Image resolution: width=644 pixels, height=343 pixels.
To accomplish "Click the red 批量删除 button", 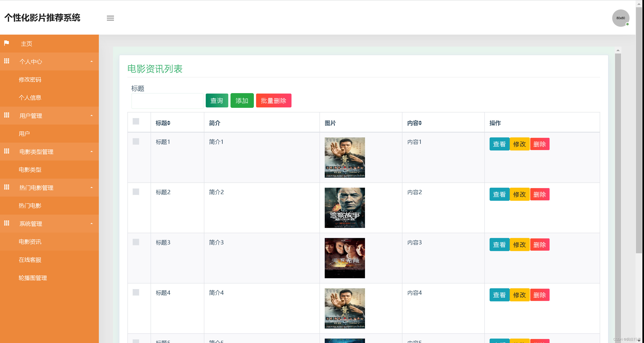I will (x=274, y=101).
